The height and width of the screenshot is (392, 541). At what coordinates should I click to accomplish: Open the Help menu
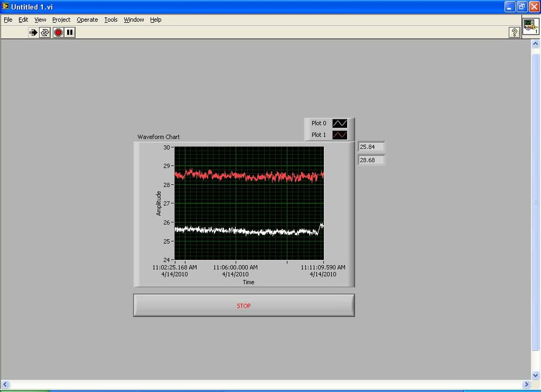(155, 19)
